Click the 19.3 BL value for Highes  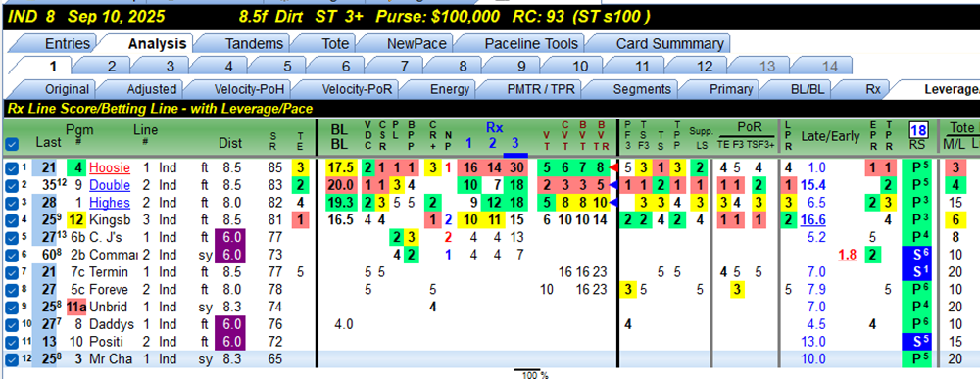pos(341,203)
